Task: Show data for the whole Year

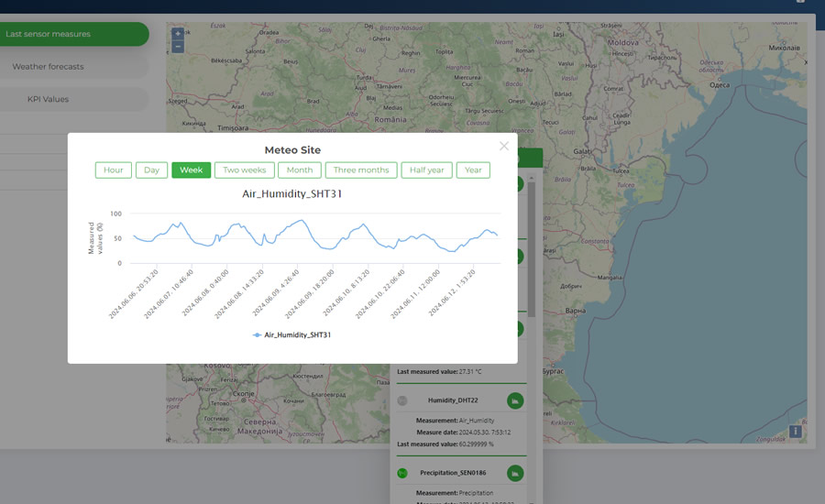Action: [473, 170]
